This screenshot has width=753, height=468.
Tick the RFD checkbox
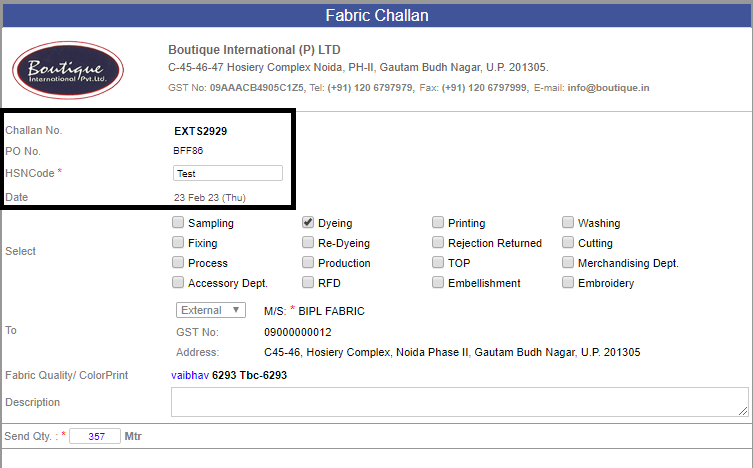[308, 282]
